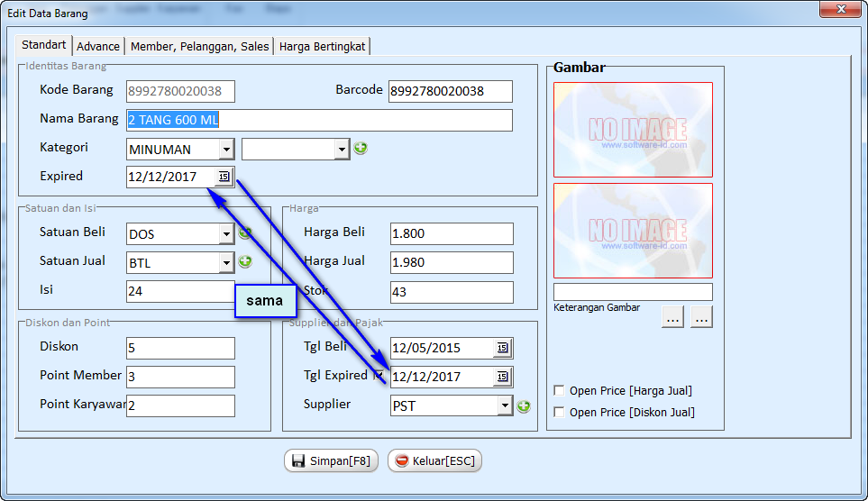Toggle the Tgl Expired checkbox
The width and height of the screenshot is (868, 501).
pyautogui.click(x=379, y=376)
